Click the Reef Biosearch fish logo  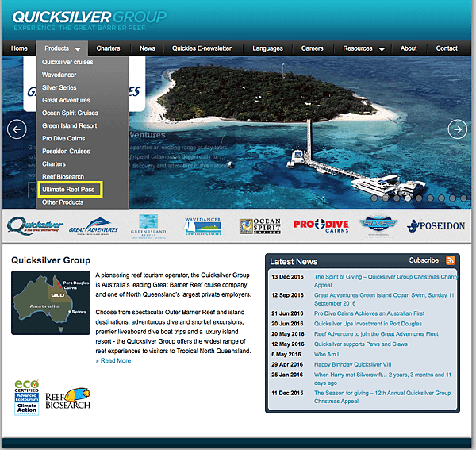point(68,398)
